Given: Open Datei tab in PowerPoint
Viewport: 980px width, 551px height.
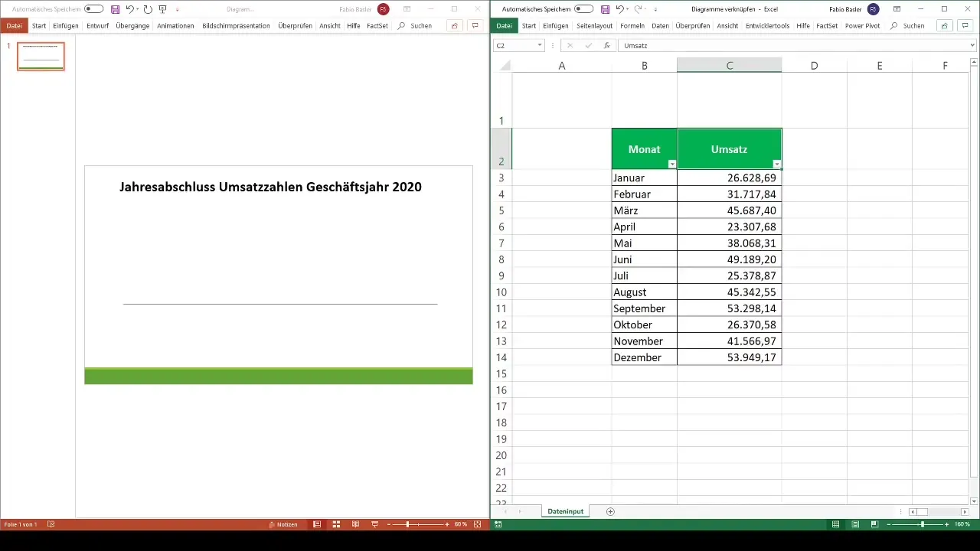Looking at the screenshot, I should (14, 25).
